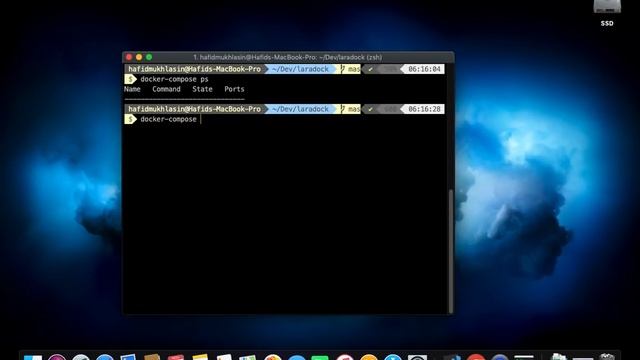Screen dimensions: 640x360
Task: Click username@host segment in 06:16:04 prompt line
Action: 194,69
